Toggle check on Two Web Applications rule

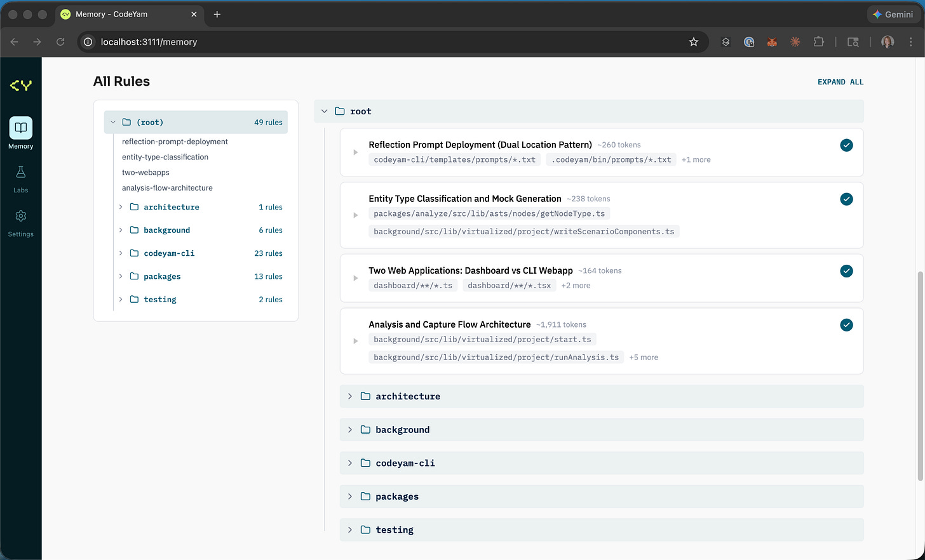[846, 271]
